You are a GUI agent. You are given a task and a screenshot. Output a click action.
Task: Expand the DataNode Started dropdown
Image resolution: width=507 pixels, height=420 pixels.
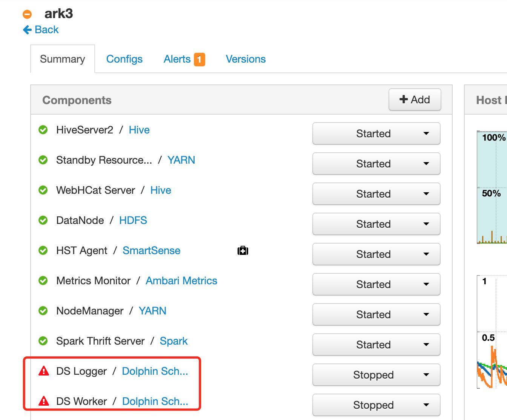[376, 224]
